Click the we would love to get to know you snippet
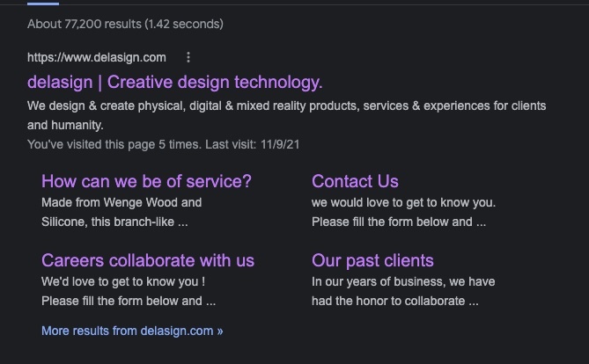589x364 pixels. click(x=403, y=202)
